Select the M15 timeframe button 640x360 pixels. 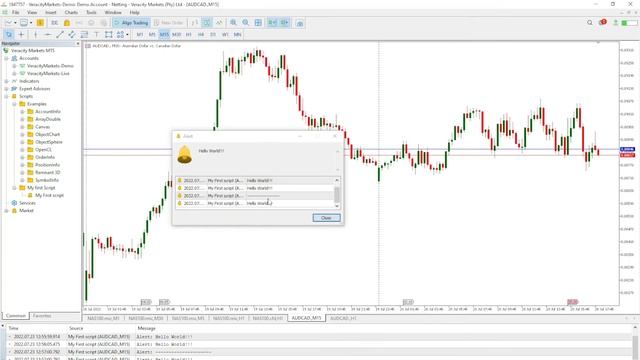coord(164,35)
